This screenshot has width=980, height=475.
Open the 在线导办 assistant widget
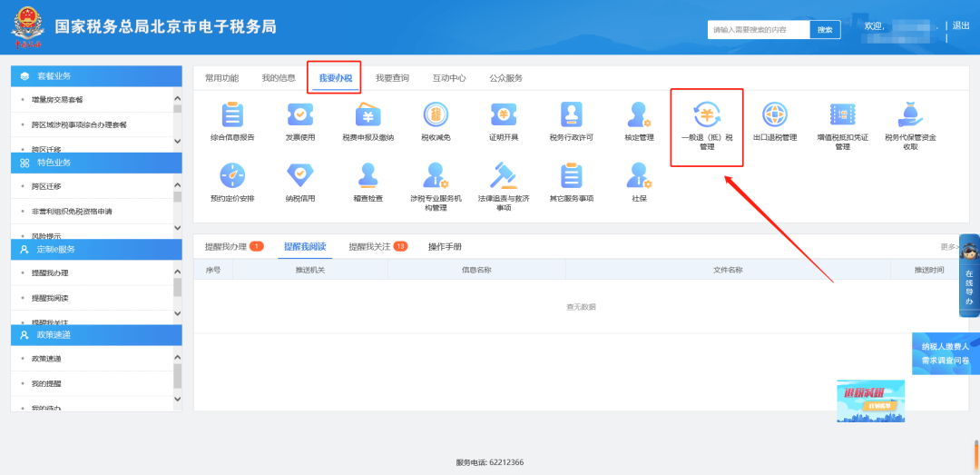[x=969, y=275]
